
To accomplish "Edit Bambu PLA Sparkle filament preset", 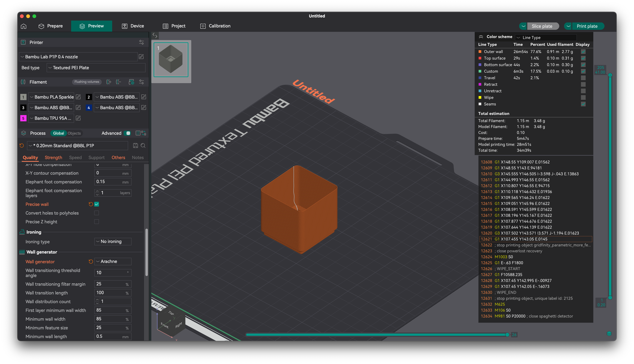I will (x=78, y=97).
